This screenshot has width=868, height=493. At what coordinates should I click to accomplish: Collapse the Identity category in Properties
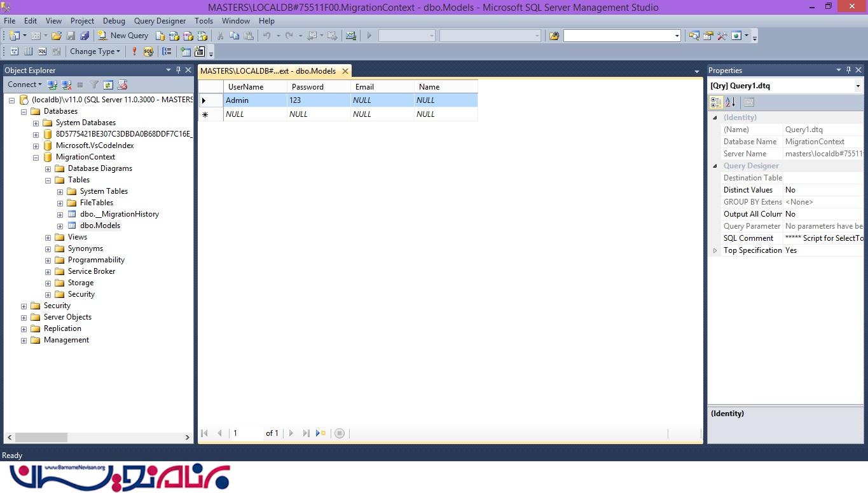715,118
